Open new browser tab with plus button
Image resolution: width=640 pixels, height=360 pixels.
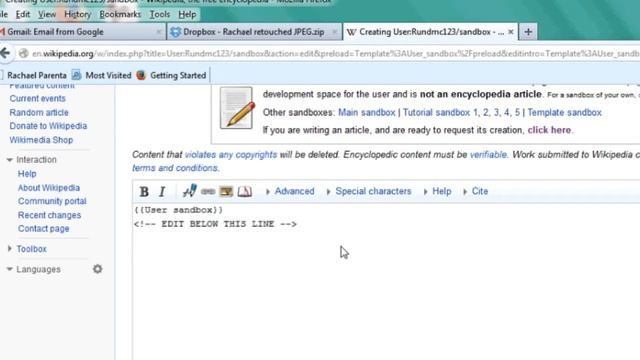528,32
